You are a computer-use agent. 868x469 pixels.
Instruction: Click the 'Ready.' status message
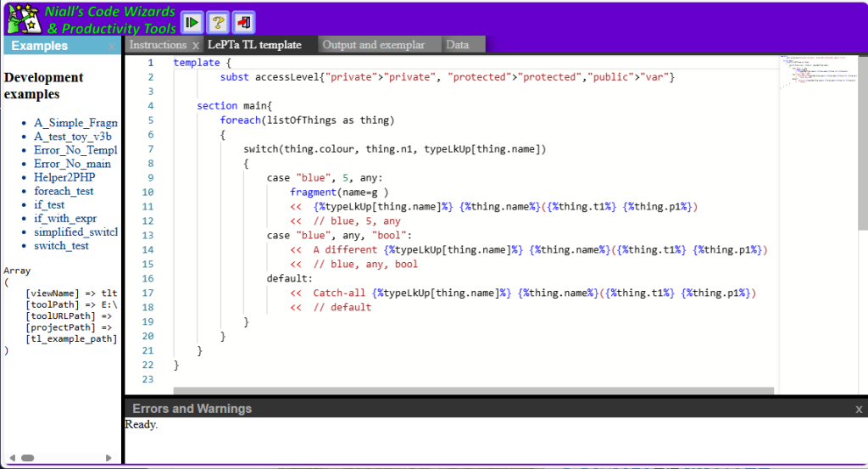click(142, 425)
